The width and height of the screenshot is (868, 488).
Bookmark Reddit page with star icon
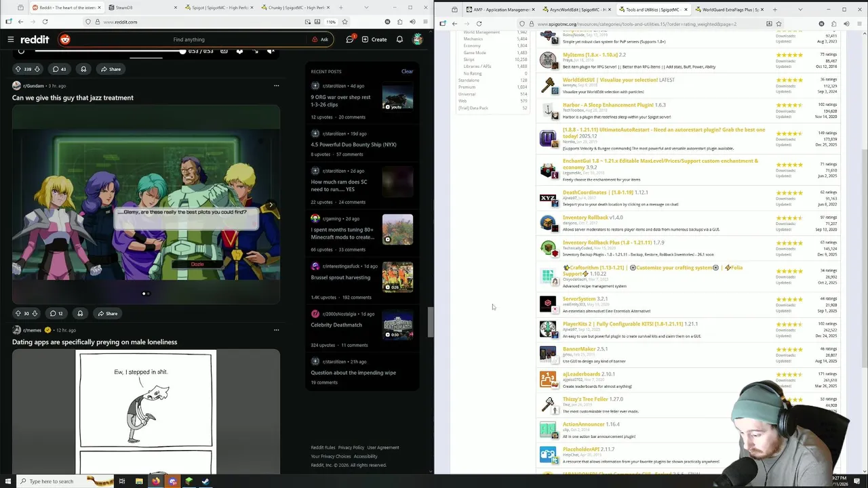pyautogui.click(x=345, y=22)
